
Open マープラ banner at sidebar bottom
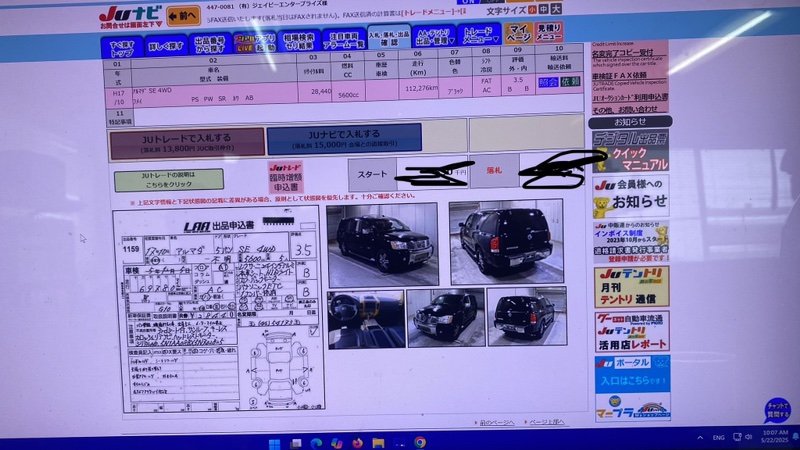tap(633, 407)
